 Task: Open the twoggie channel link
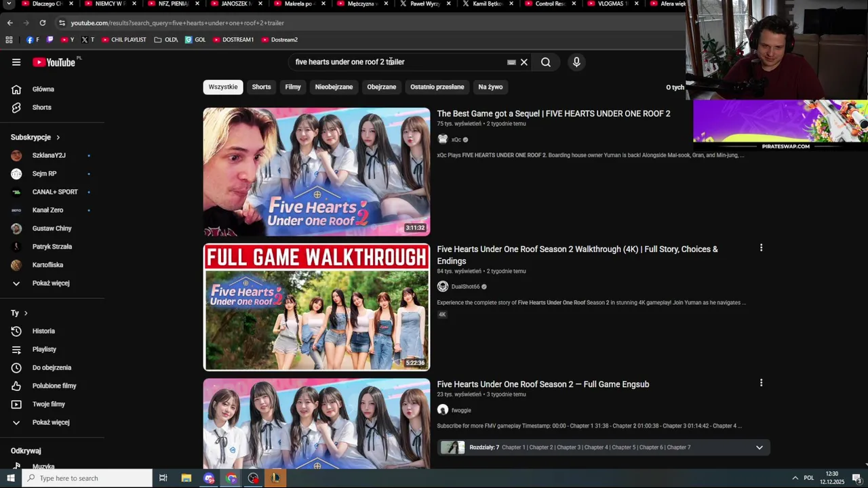pyautogui.click(x=461, y=410)
